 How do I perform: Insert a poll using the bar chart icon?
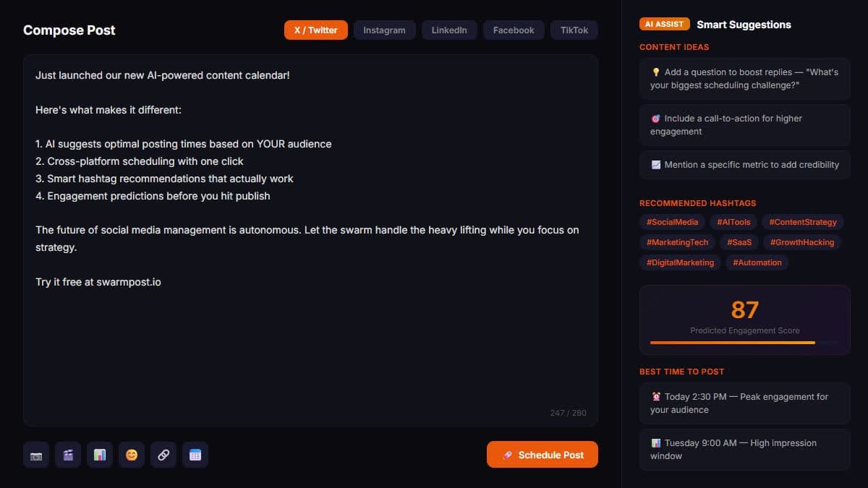pos(99,455)
